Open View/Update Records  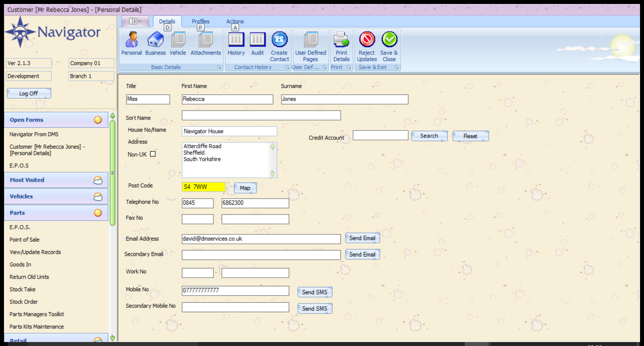click(x=35, y=252)
